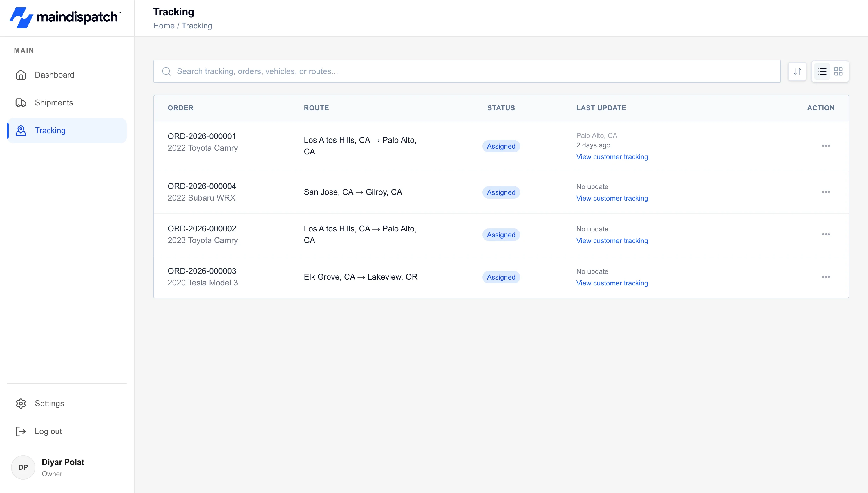Switch to list view

click(822, 71)
